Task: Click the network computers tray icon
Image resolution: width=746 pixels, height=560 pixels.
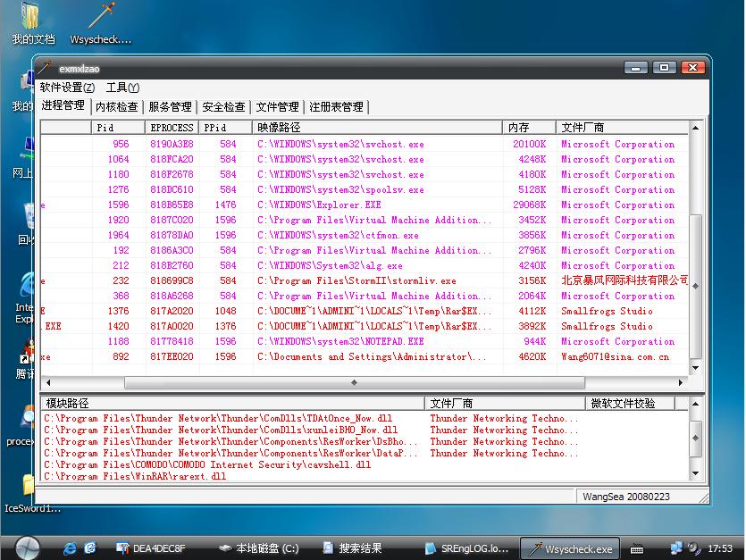Action: click(x=675, y=548)
